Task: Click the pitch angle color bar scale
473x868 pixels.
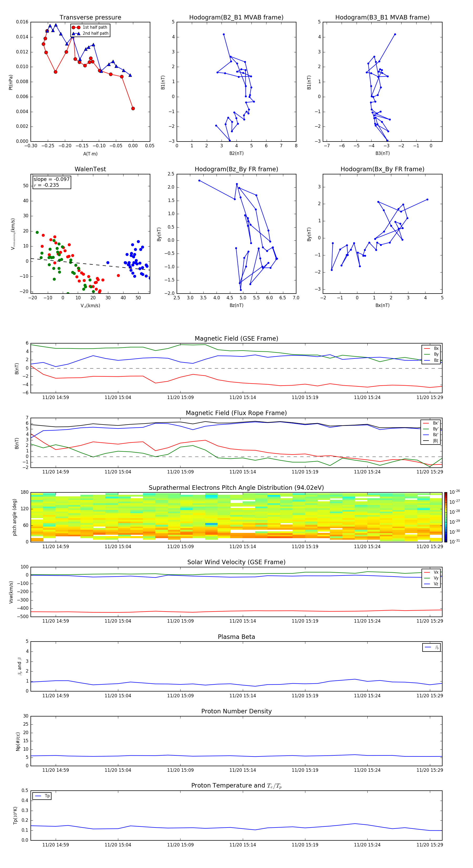Action: click(446, 517)
